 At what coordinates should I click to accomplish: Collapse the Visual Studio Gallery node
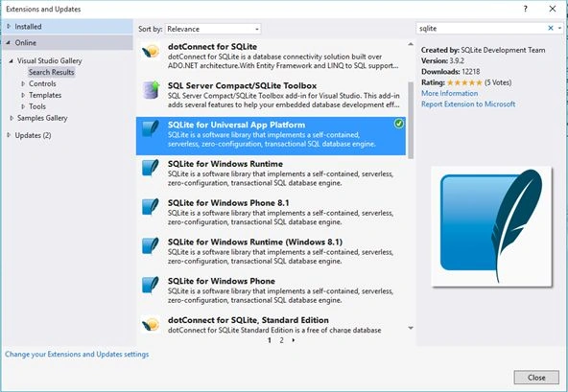point(12,60)
